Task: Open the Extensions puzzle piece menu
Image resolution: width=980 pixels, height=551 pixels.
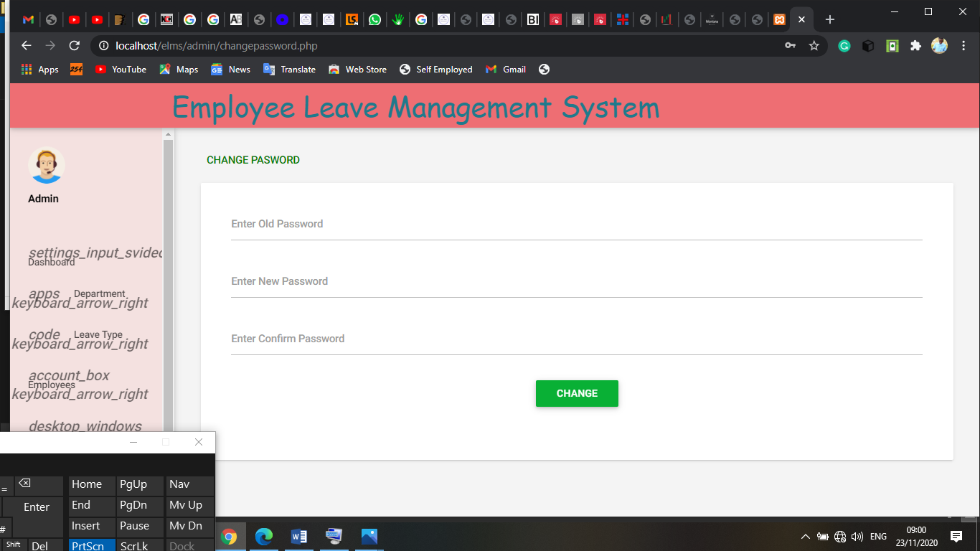Action: (915, 46)
